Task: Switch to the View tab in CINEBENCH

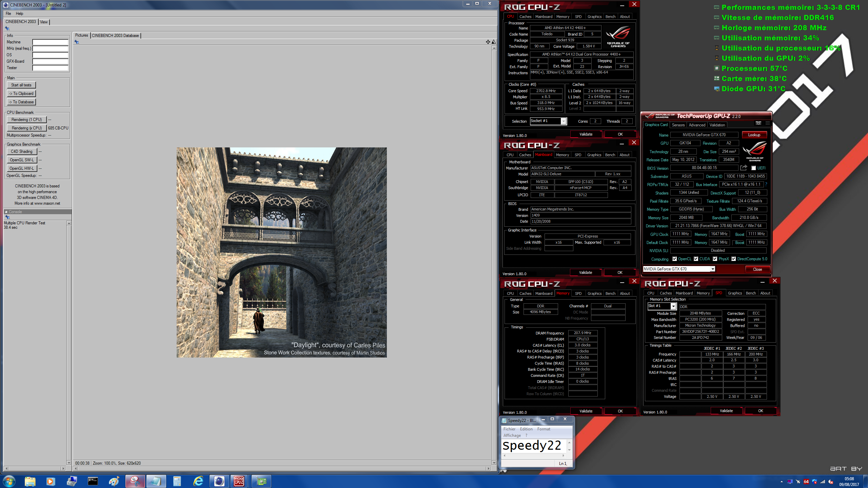Action: coord(44,22)
